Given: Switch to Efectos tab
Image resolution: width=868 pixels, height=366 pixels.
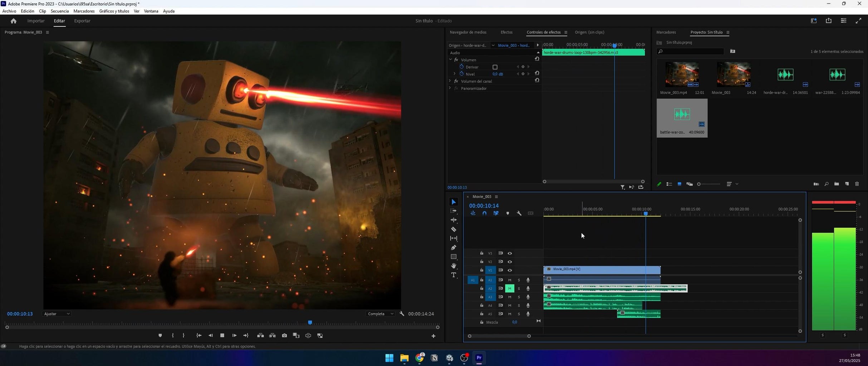Looking at the screenshot, I should (x=506, y=32).
